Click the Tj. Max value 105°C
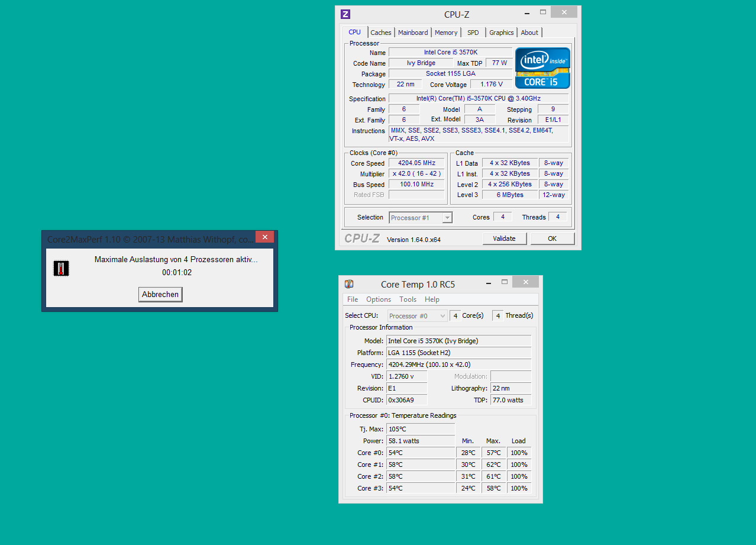The width and height of the screenshot is (756, 545). [x=421, y=429]
